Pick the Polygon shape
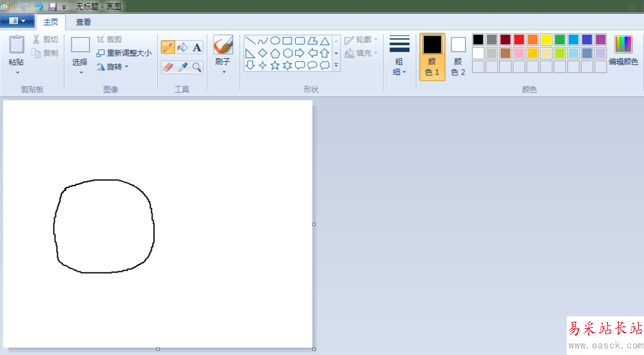Viewport: 644px width, 355px height. click(x=312, y=41)
